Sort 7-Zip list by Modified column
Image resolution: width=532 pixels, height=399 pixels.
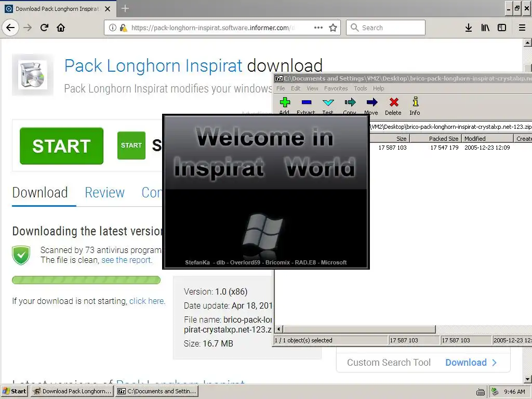[x=487, y=138]
